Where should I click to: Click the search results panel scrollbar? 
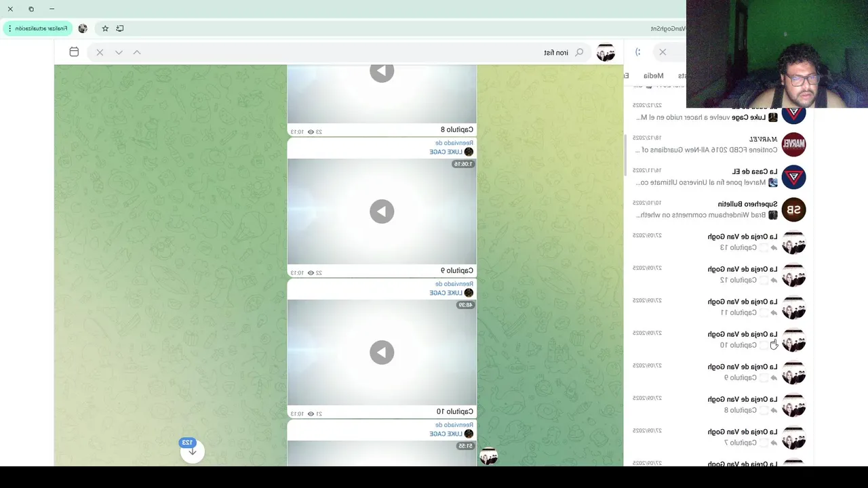[626, 155]
